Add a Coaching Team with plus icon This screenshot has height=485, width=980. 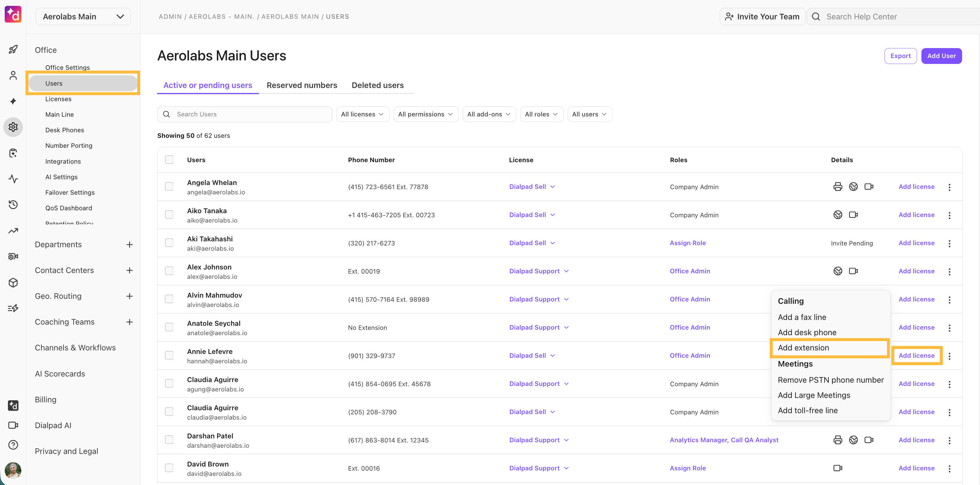click(129, 322)
